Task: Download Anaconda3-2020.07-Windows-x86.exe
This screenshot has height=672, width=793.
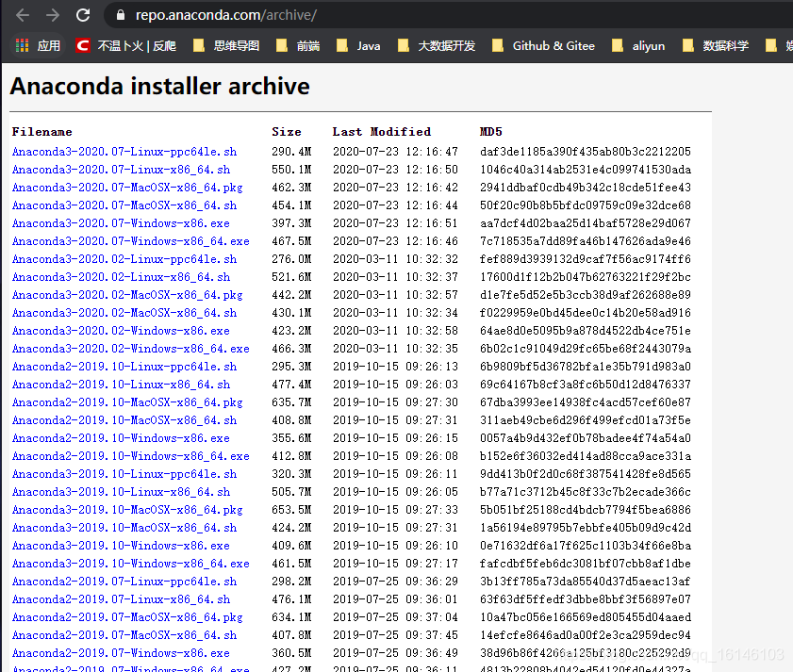Action: [121, 223]
